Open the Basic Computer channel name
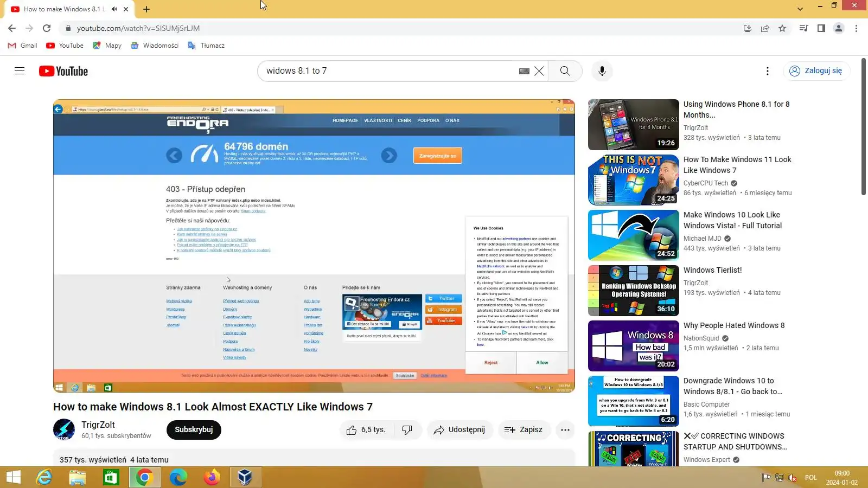Screen dimensions: 868x488 point(706,404)
